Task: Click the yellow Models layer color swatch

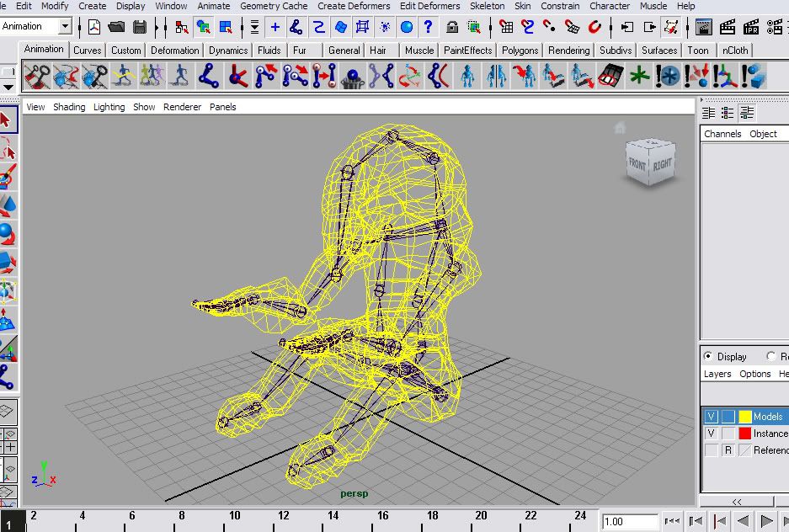Action: point(744,417)
